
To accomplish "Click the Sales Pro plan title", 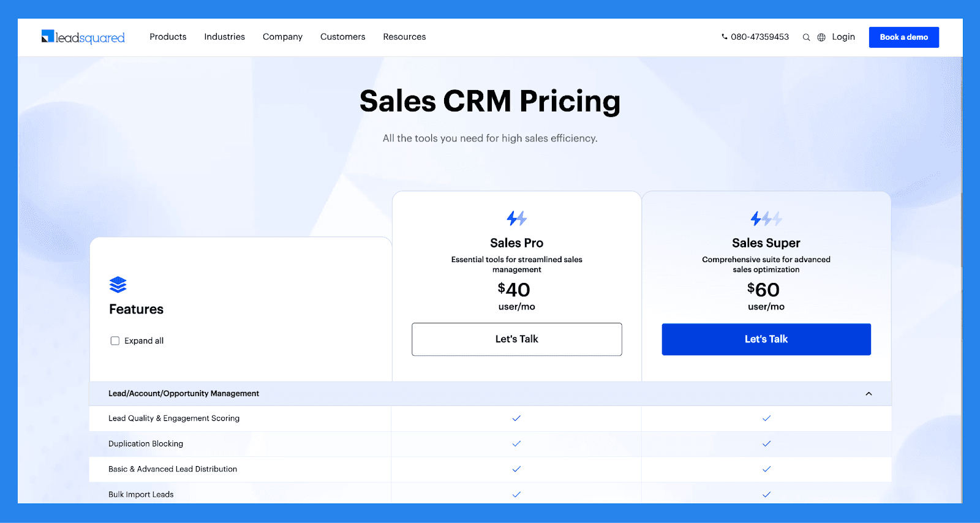I will point(517,243).
